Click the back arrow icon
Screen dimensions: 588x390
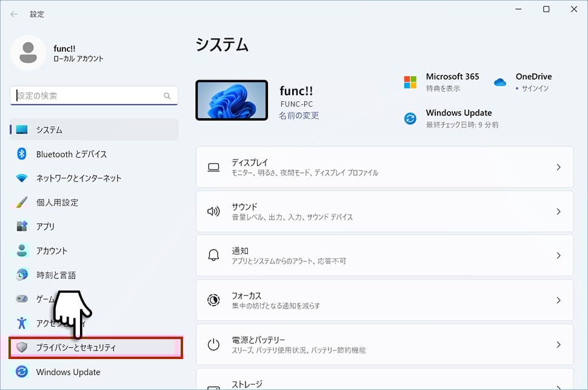tap(15, 15)
